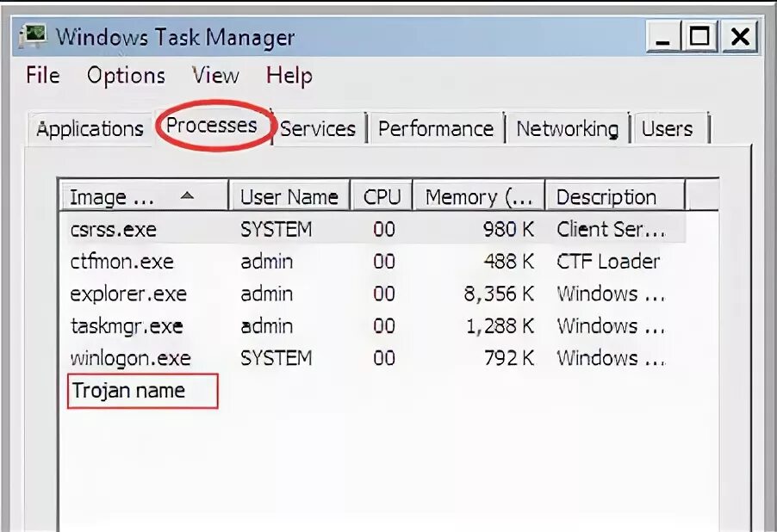This screenshot has height=532, width=777.
Task: Select the csrss.exe process row
Action: [x=113, y=230]
